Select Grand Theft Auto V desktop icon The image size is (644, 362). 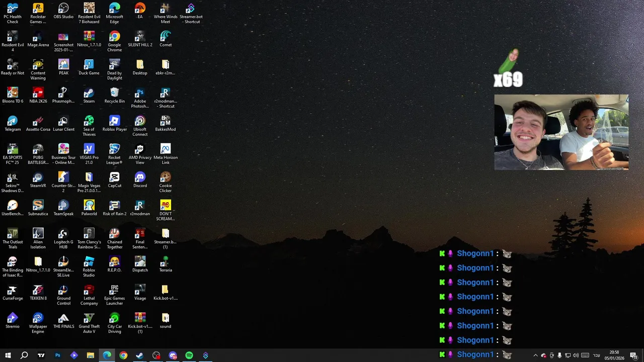click(89, 323)
